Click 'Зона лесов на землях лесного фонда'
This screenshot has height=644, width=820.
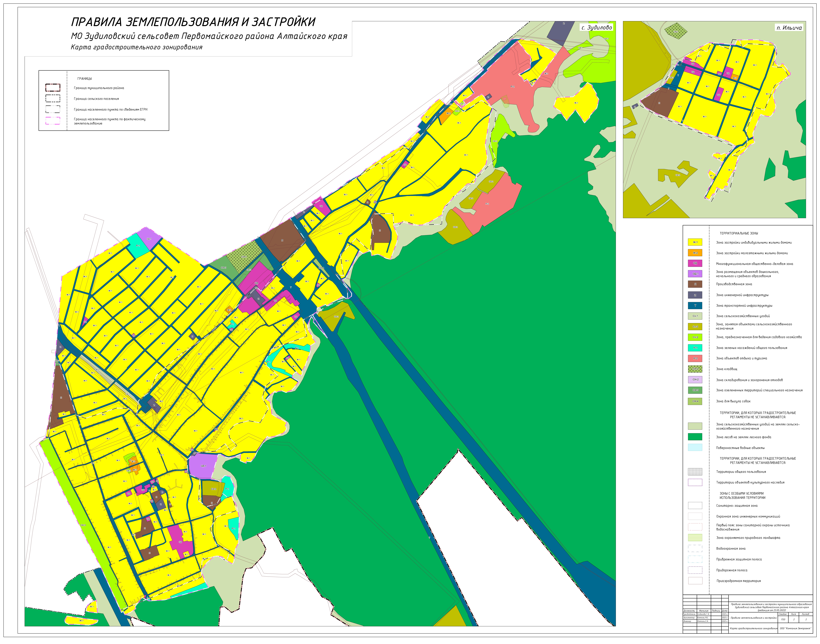pos(744,437)
